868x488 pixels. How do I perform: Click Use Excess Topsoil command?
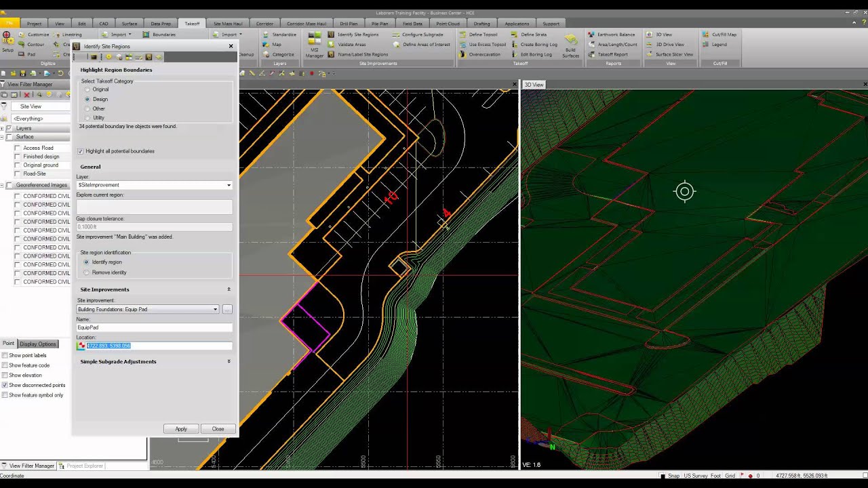point(482,45)
